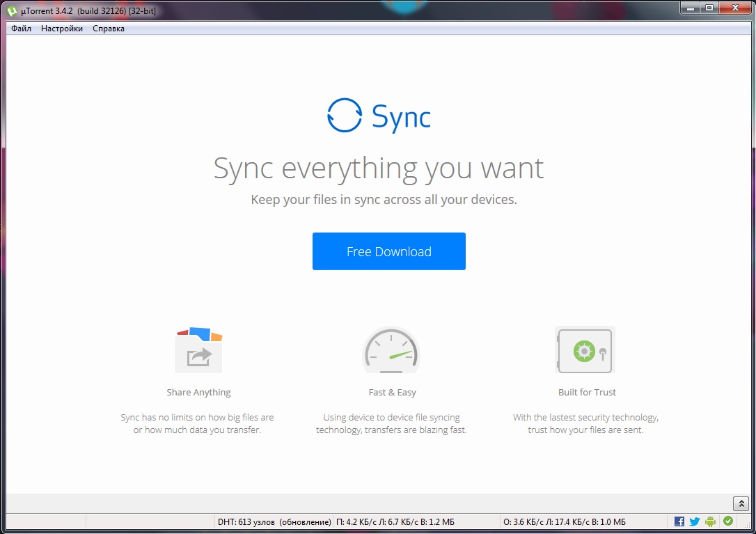Screen dimensions: 756x534
Task: Click the 'With the lastest security' description text
Action: point(585,423)
